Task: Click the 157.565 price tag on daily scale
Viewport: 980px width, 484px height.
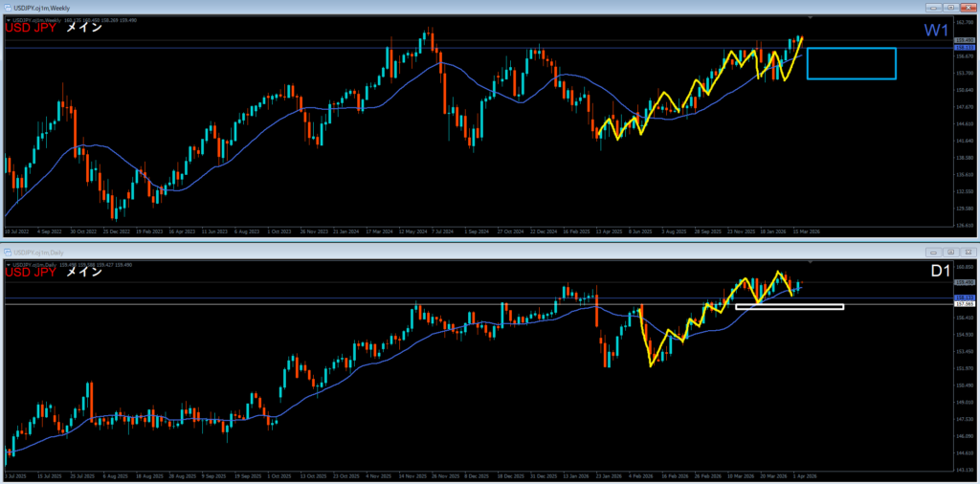Action: 964,305
